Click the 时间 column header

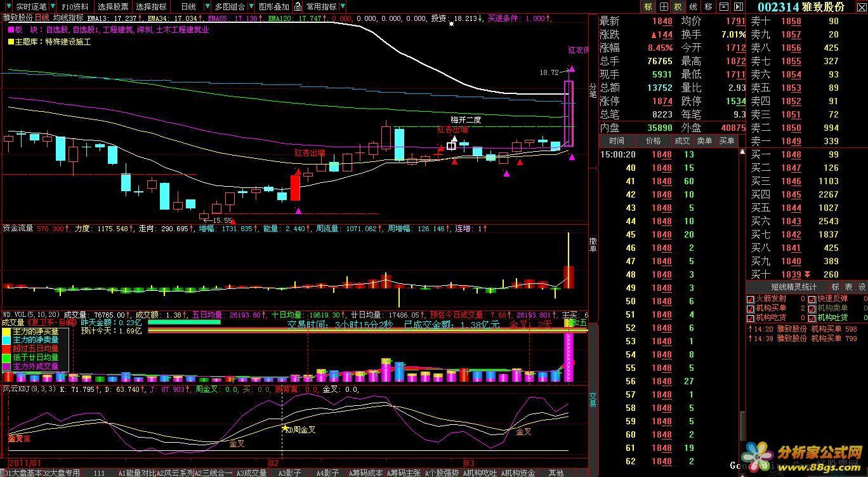(x=616, y=140)
